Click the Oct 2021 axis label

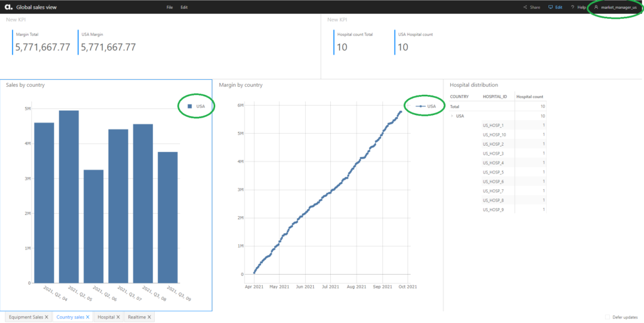click(408, 287)
